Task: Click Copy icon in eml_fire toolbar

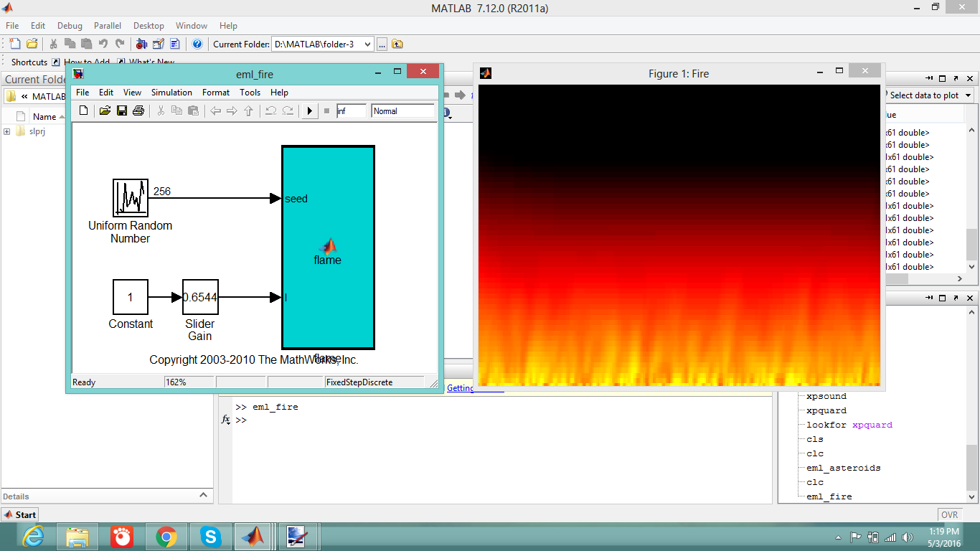Action: coord(177,110)
